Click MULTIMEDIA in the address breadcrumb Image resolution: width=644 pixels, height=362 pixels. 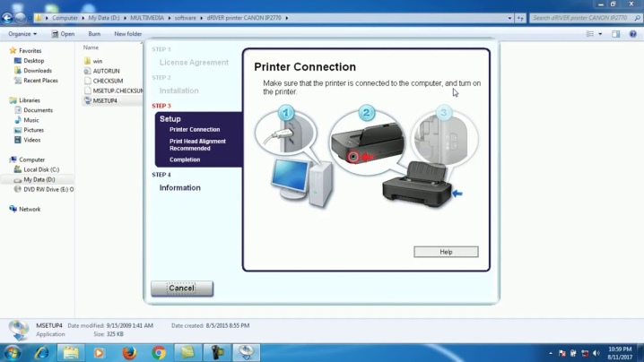click(x=147, y=18)
